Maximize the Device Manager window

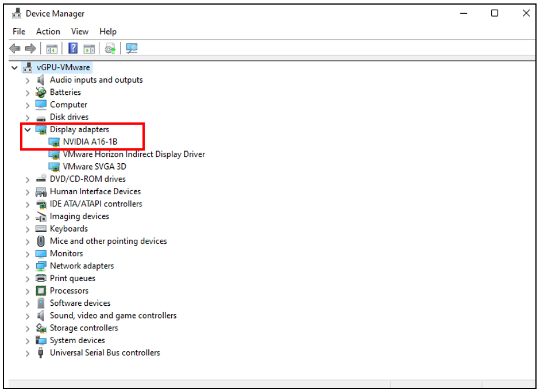[495, 13]
